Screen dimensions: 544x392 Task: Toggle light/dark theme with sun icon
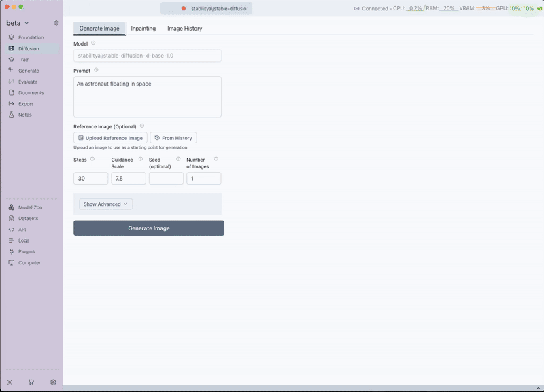coord(10,382)
